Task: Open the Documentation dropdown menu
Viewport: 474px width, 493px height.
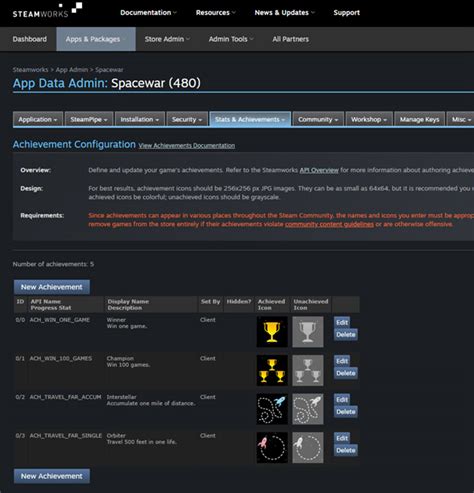Action: pyautogui.click(x=148, y=13)
